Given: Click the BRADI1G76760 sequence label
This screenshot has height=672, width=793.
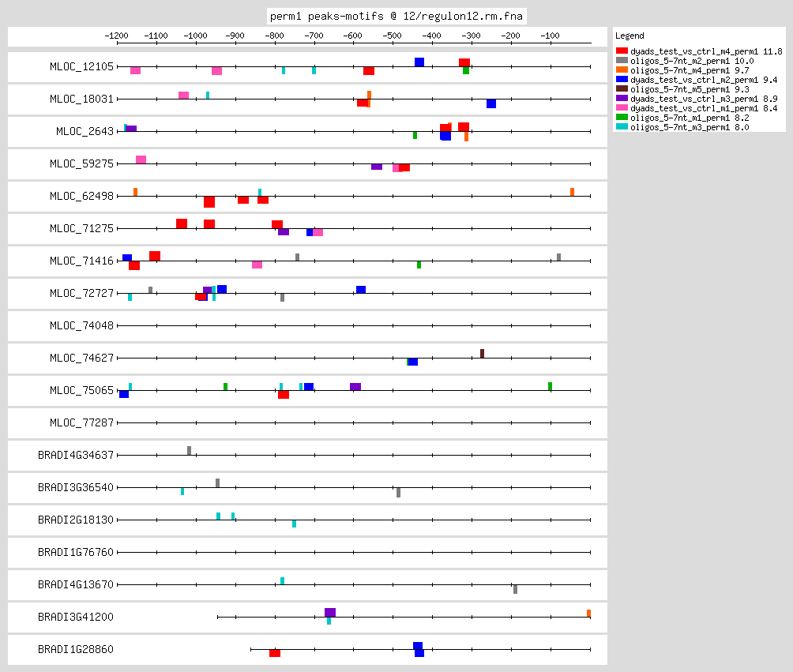Looking at the screenshot, I should (76, 552).
